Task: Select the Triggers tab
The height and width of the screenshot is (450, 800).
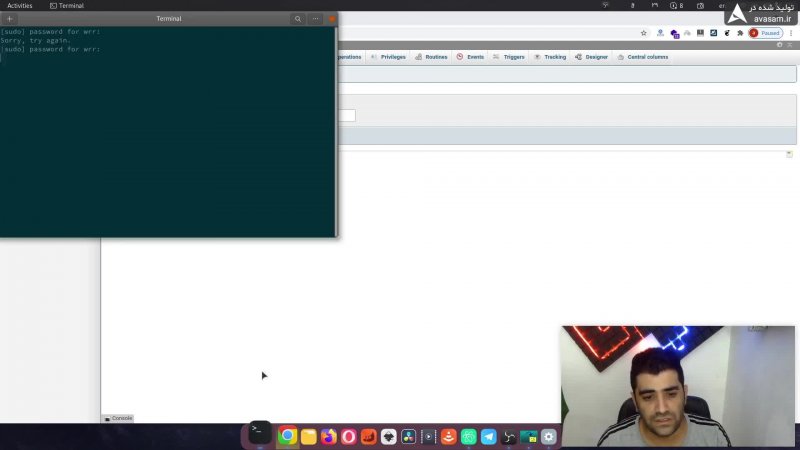Action: tap(508, 57)
